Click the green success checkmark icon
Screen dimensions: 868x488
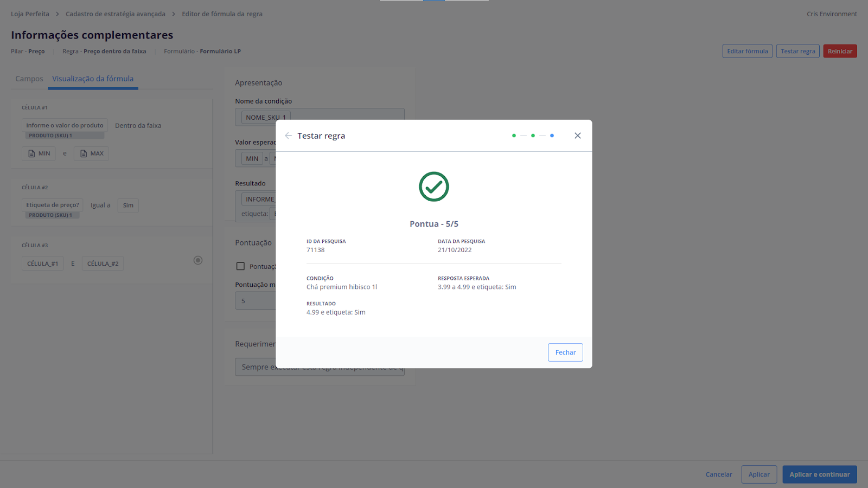pyautogui.click(x=434, y=187)
